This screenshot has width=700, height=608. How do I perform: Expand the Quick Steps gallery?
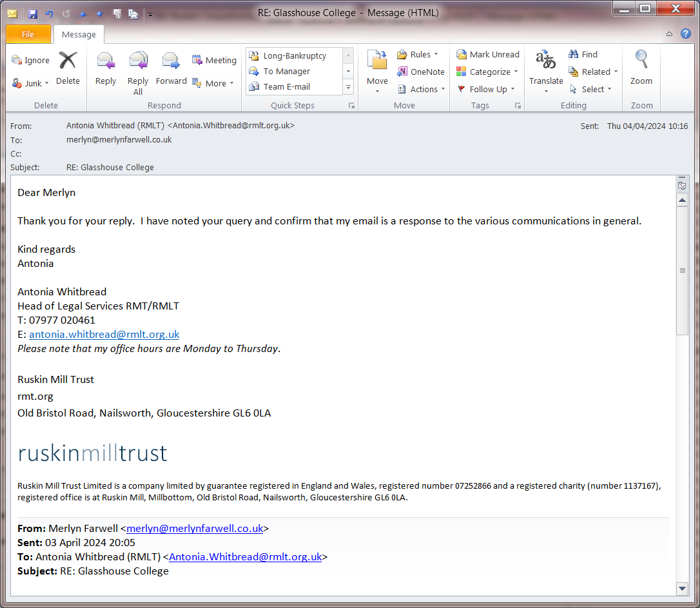[x=348, y=87]
